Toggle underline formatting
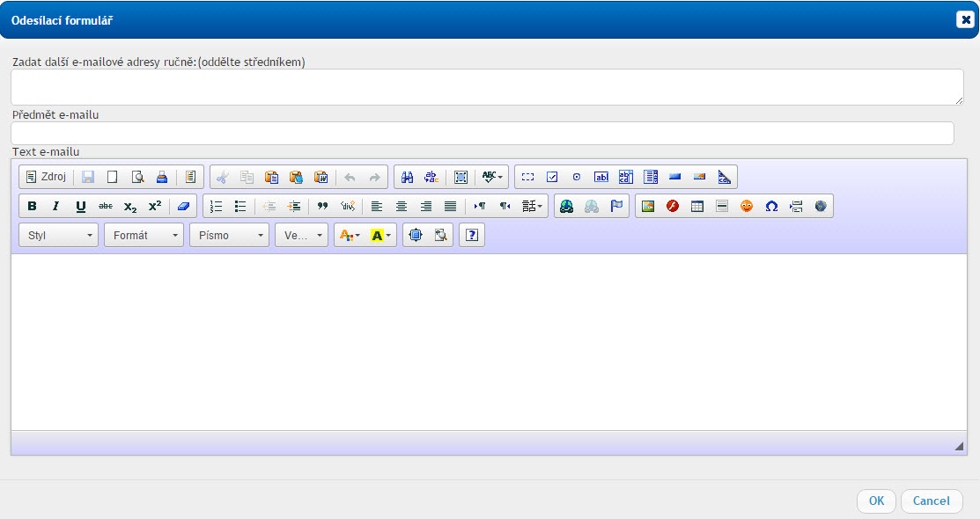 pos(81,207)
